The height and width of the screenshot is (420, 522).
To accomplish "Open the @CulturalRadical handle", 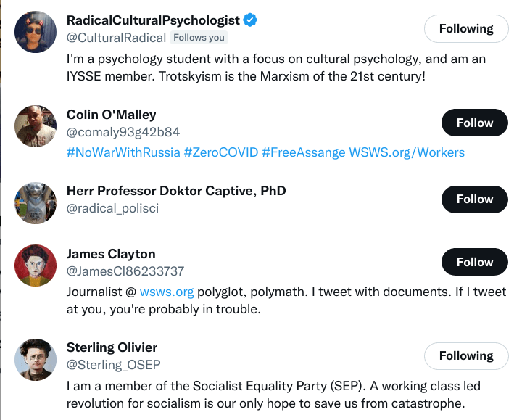I will [116, 38].
